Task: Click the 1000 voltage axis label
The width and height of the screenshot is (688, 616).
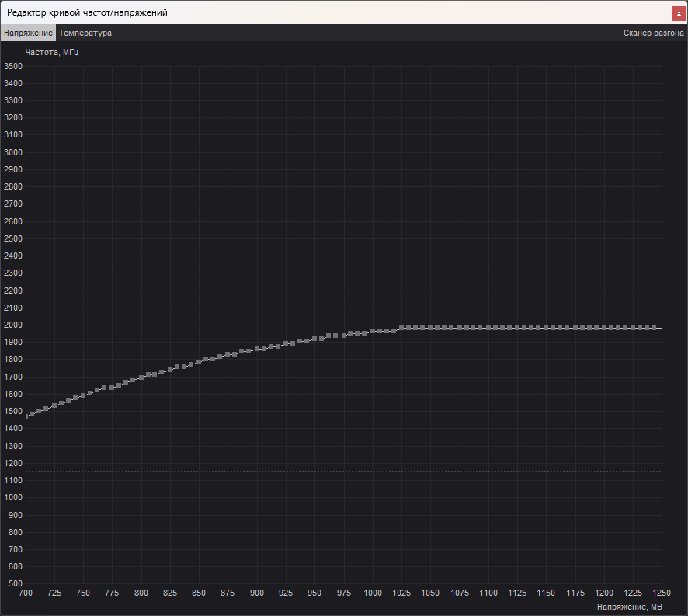Action: point(373,593)
